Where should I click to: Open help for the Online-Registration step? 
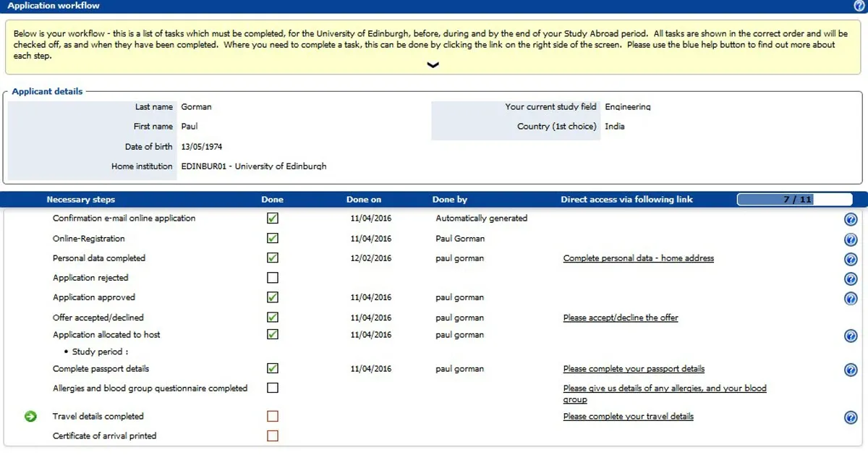851,239
